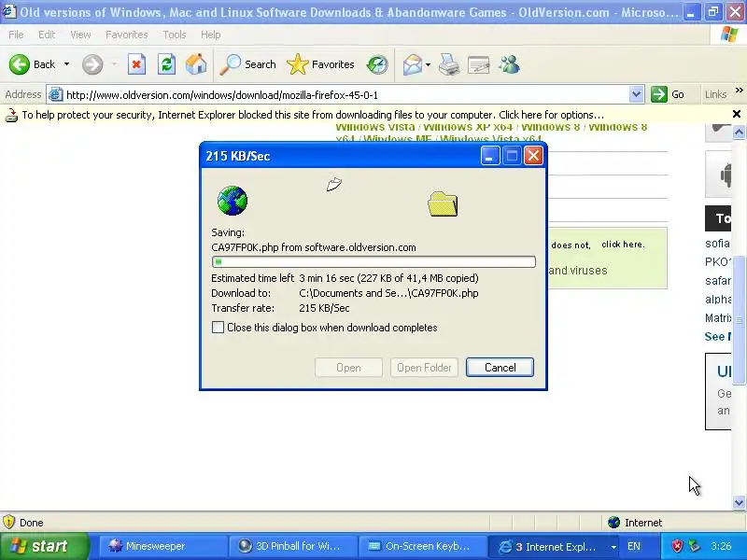Click the '215 KB/Sec' transfer rate value
The height and width of the screenshot is (560, 747).
click(324, 308)
